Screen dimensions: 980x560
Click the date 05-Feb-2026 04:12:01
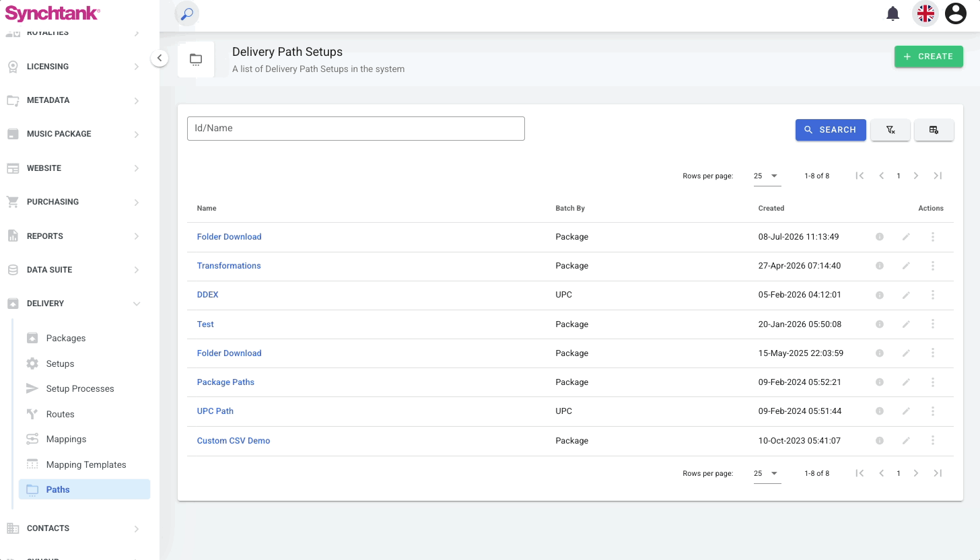(800, 295)
